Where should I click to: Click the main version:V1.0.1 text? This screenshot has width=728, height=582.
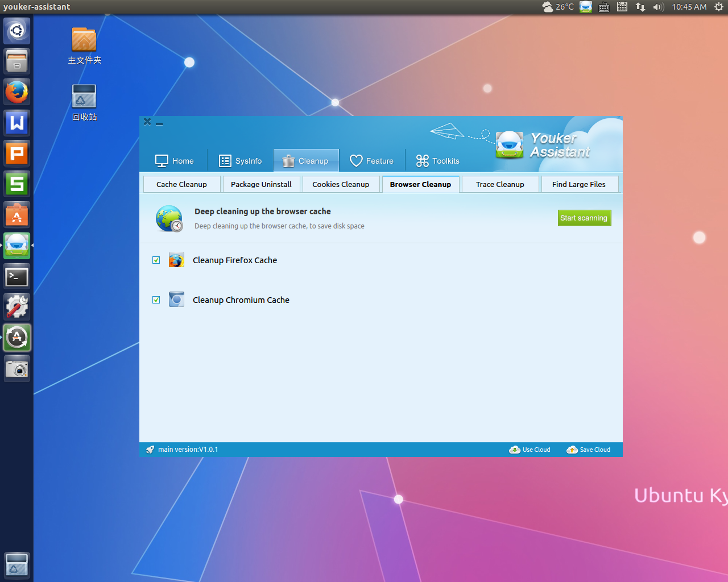pyautogui.click(x=188, y=450)
